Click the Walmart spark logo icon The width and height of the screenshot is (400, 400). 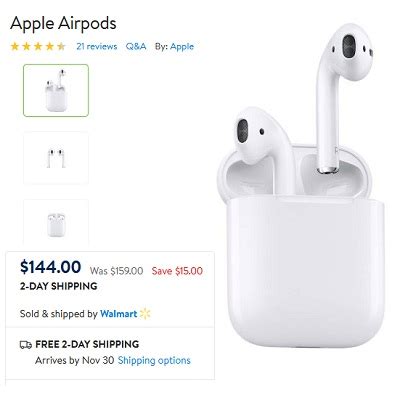(x=145, y=314)
